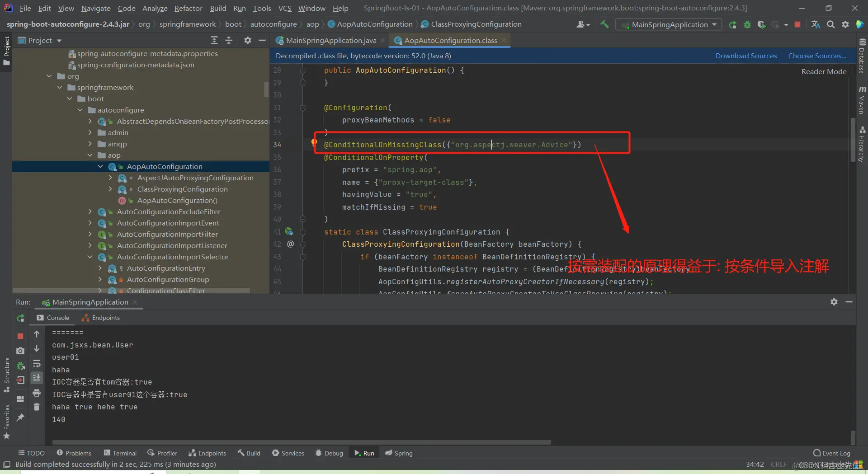Expand the admin package node
The image size is (868, 474).
90,132
